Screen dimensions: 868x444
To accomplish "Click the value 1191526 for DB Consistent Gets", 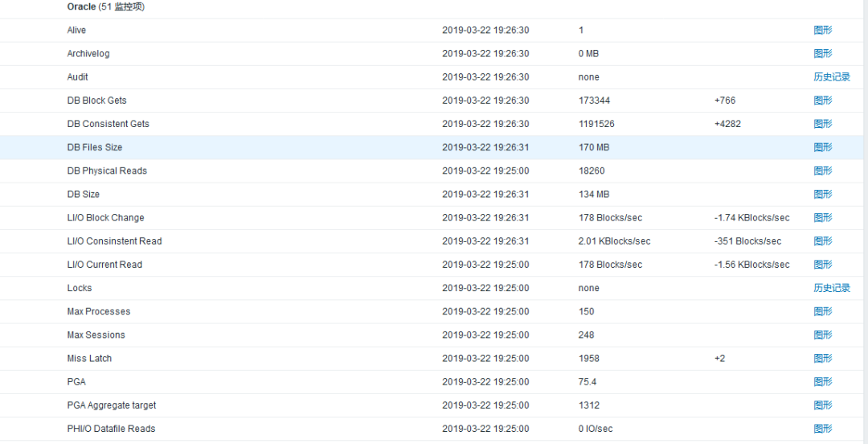I will (596, 124).
